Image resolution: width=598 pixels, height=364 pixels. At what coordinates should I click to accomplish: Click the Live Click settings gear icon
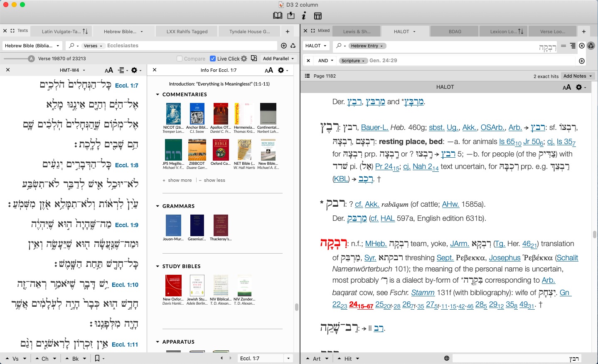tap(244, 59)
